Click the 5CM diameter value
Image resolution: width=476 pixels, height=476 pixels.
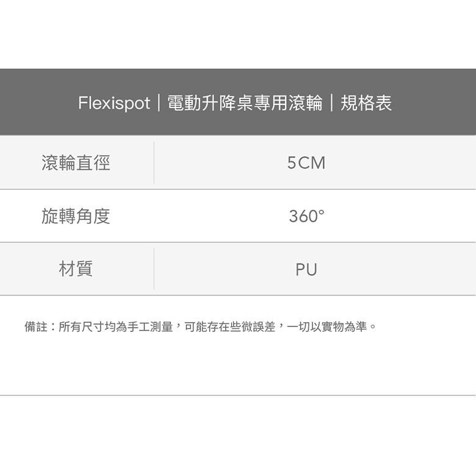tap(306, 163)
